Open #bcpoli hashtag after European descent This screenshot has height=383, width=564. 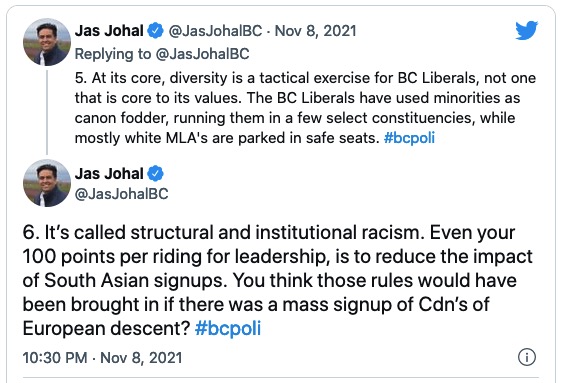click(228, 328)
